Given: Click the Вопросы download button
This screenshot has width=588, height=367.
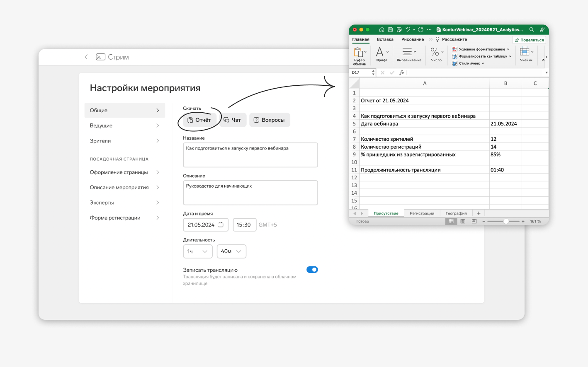Looking at the screenshot, I should click(270, 120).
